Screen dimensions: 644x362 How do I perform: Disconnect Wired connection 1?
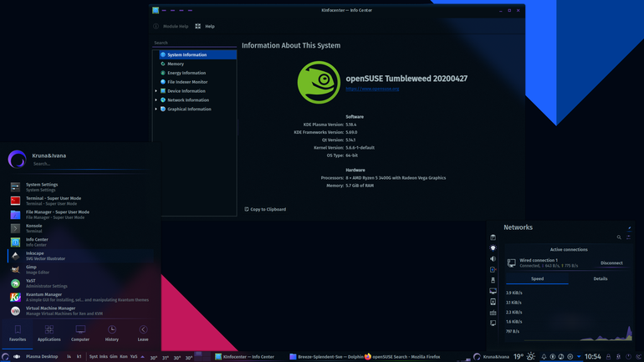[x=611, y=263]
